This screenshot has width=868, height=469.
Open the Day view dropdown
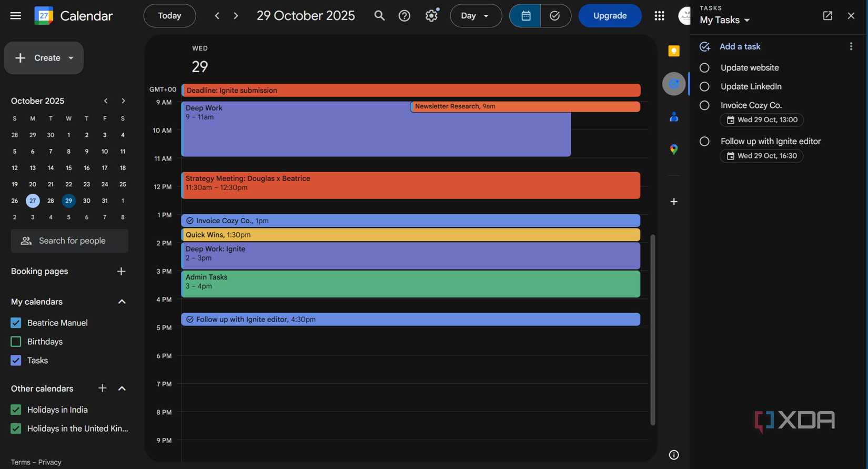[x=476, y=16]
